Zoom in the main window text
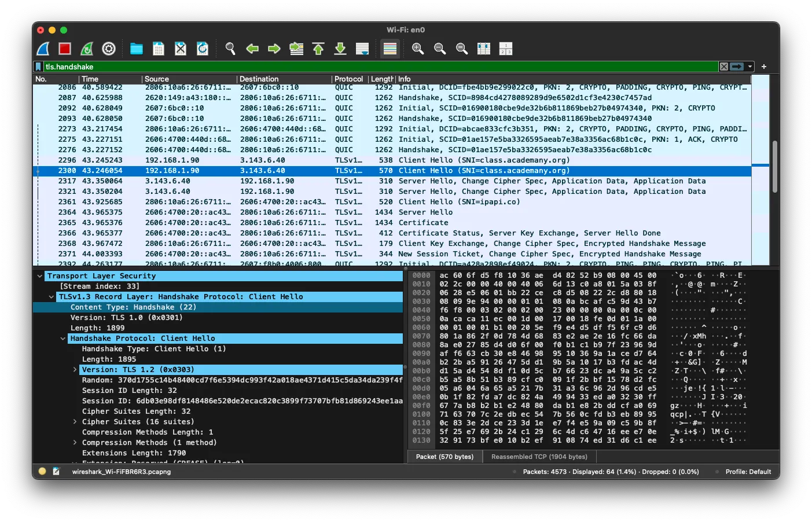Screen dimensions: 812x522 pyautogui.click(x=418, y=49)
